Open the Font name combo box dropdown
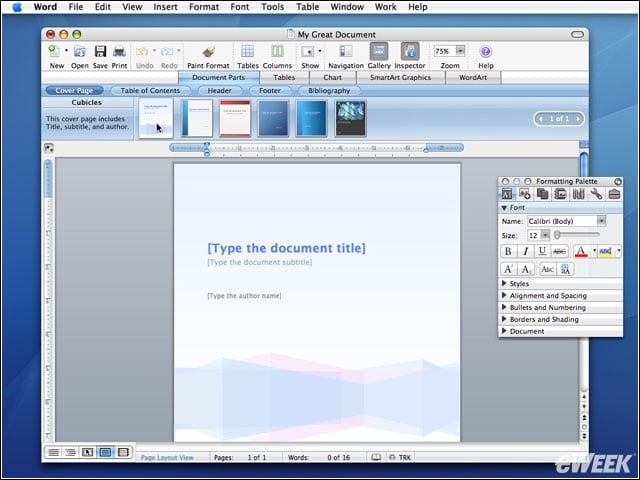Viewport: 640px width, 480px height. point(601,221)
